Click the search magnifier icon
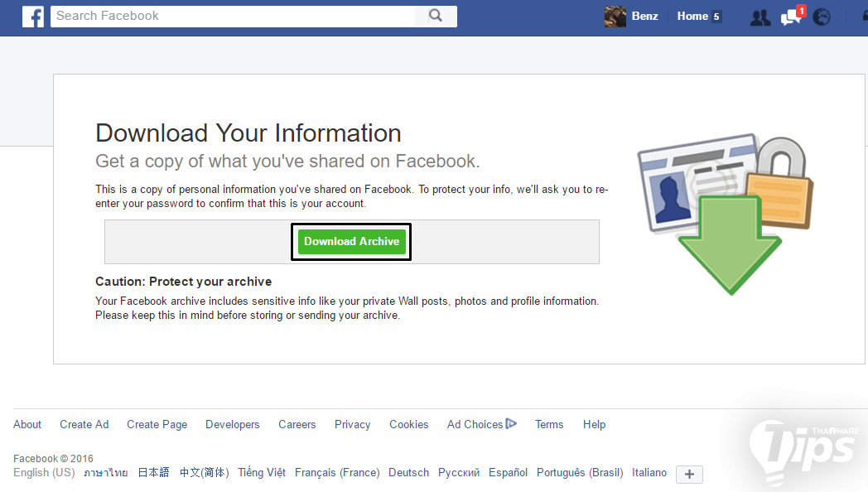 click(436, 16)
